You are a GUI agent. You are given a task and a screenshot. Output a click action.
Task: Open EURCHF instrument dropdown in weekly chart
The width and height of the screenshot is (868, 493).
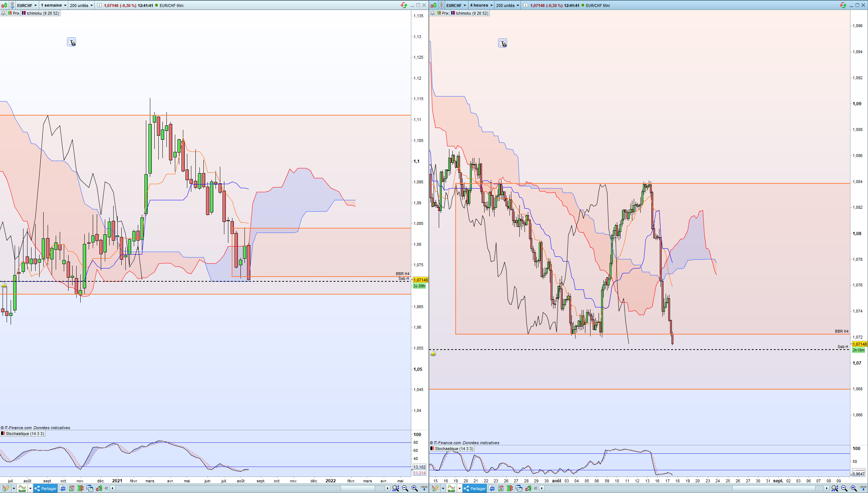coord(27,6)
